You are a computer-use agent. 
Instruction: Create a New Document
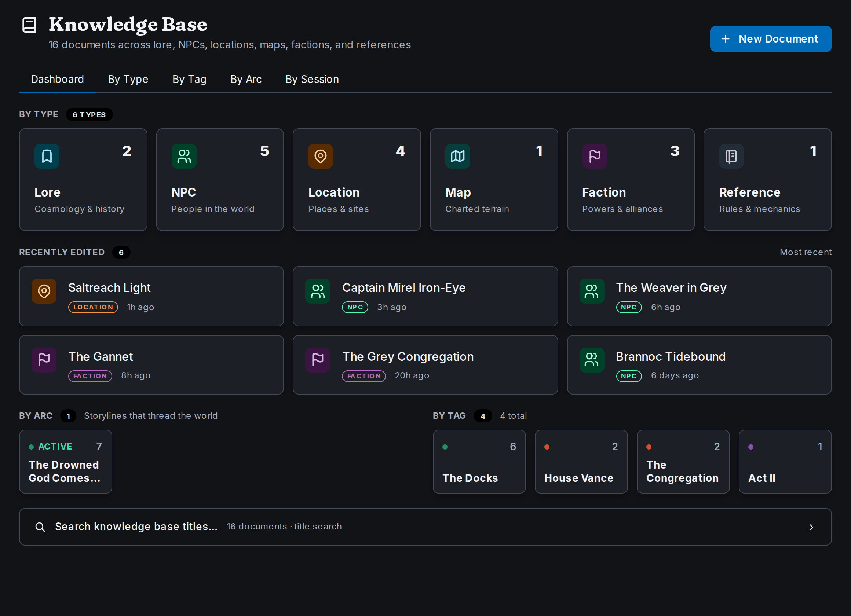pyautogui.click(x=770, y=39)
